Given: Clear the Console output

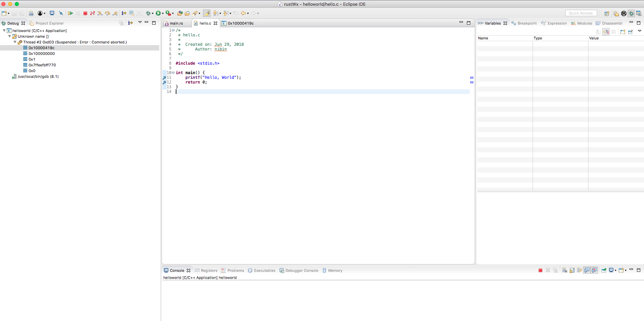Looking at the screenshot, I should (565, 270).
